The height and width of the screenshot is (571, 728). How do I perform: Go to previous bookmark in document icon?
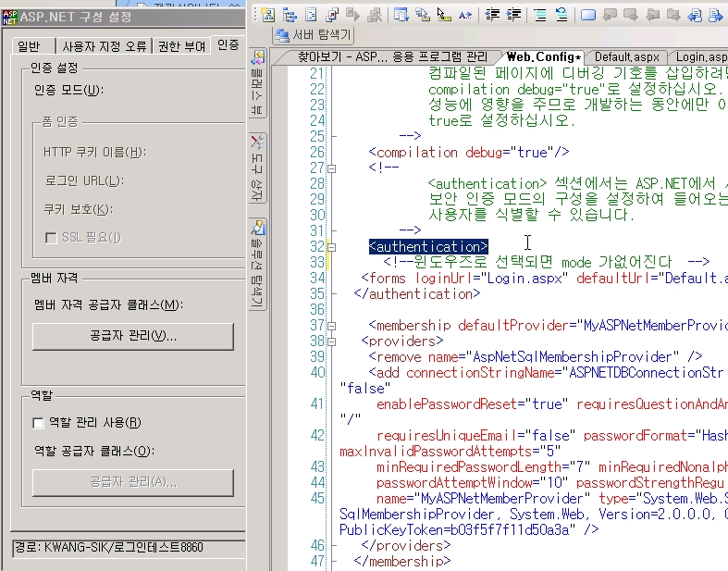[x=695, y=15]
